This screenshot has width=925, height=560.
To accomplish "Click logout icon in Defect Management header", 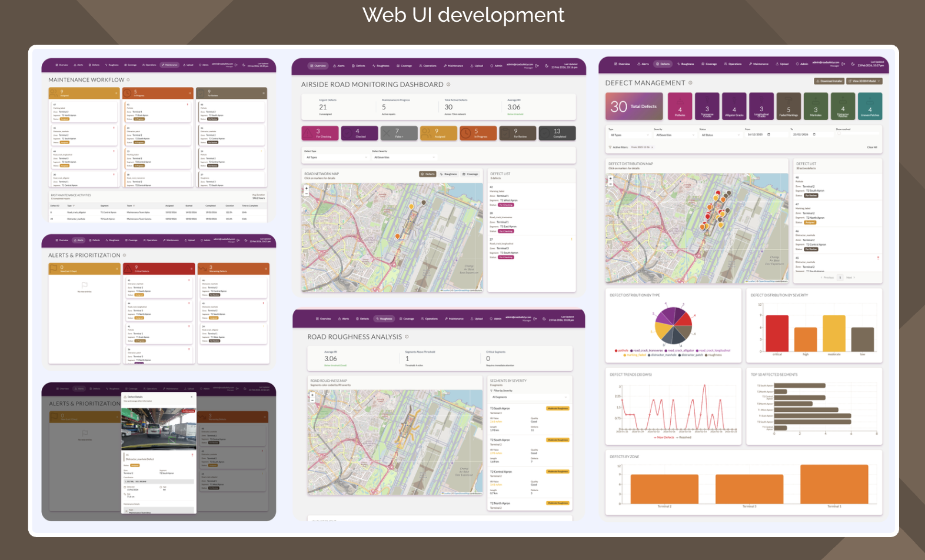I will 843,64.
